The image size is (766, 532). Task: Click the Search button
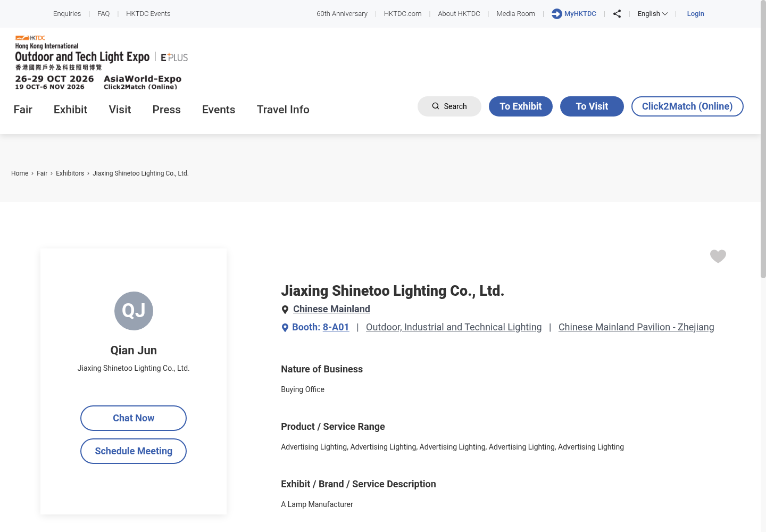click(449, 106)
